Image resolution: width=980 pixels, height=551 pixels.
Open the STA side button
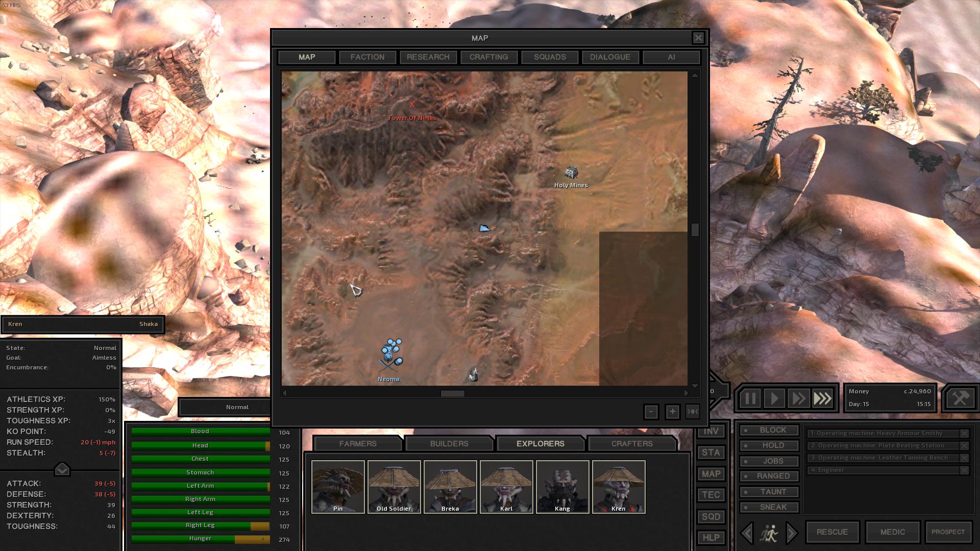pos(711,453)
